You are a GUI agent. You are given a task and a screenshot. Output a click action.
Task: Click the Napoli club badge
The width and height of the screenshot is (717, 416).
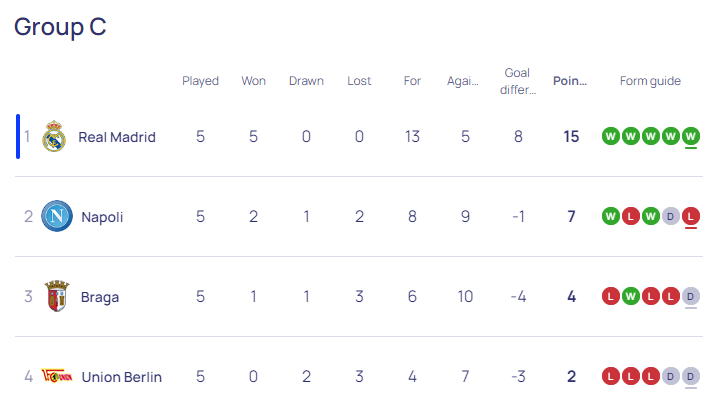coord(57,216)
